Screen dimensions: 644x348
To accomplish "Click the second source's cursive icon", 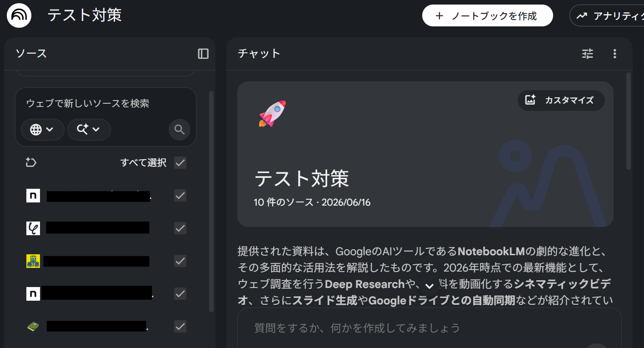I will (x=33, y=228).
